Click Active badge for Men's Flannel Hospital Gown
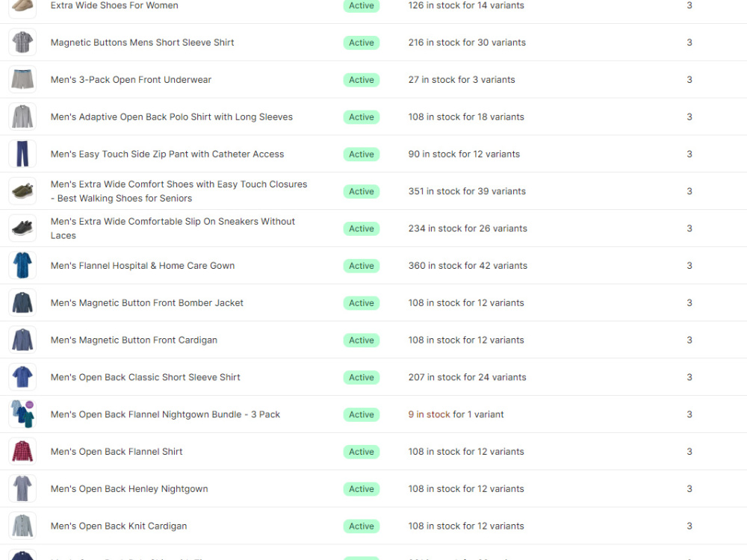The height and width of the screenshot is (560, 747). coord(361,265)
